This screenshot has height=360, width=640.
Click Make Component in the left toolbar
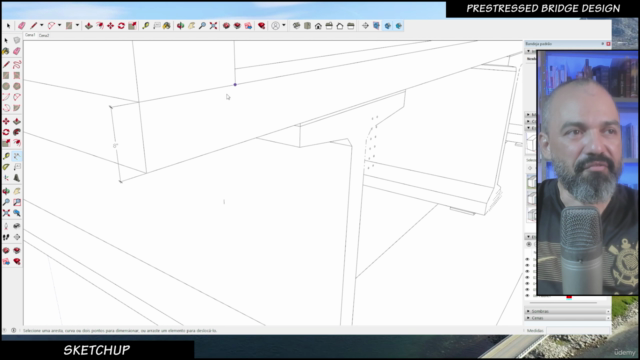(x=17, y=40)
